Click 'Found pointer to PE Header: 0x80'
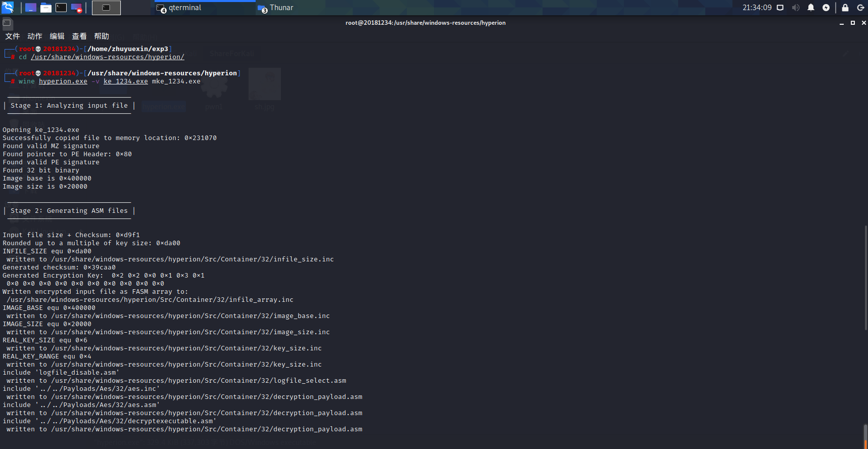Image resolution: width=868 pixels, height=449 pixels. tap(67, 154)
